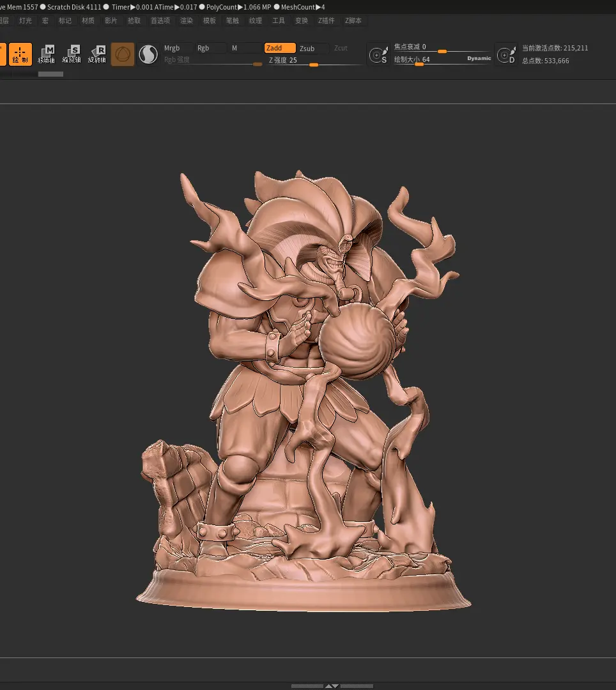Select the Scale (缩放轴) gizmo tool
The height and width of the screenshot is (690, 616).
pos(72,54)
